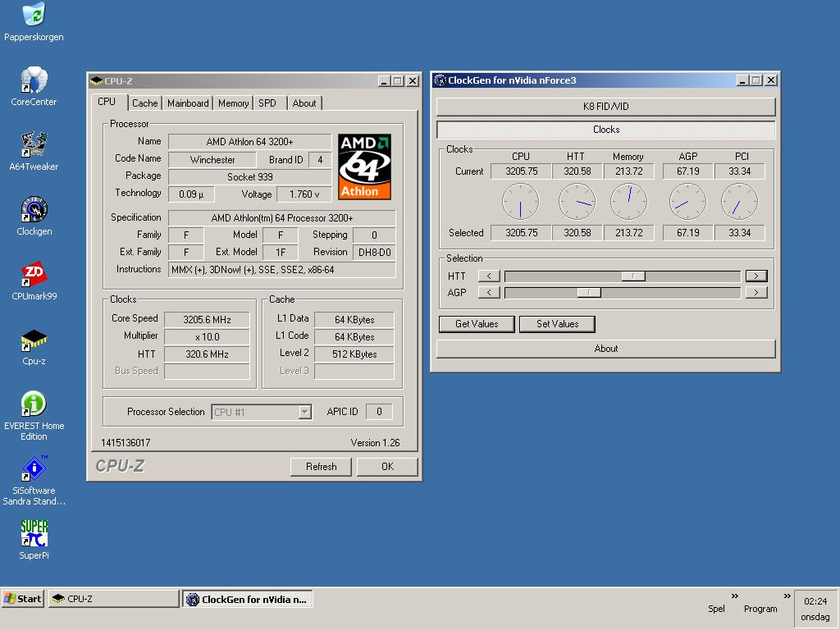Click Get Values in ClockGen

477,323
